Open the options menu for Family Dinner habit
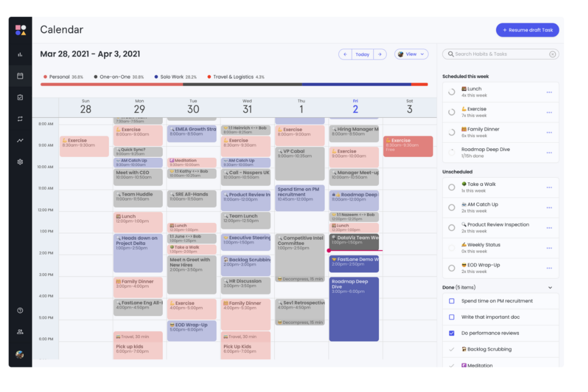 (549, 132)
